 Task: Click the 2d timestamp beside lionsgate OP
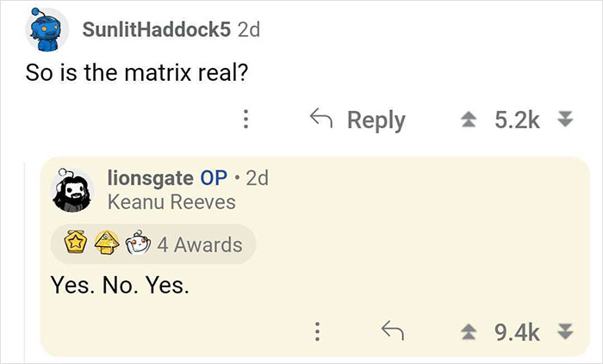[x=257, y=178]
